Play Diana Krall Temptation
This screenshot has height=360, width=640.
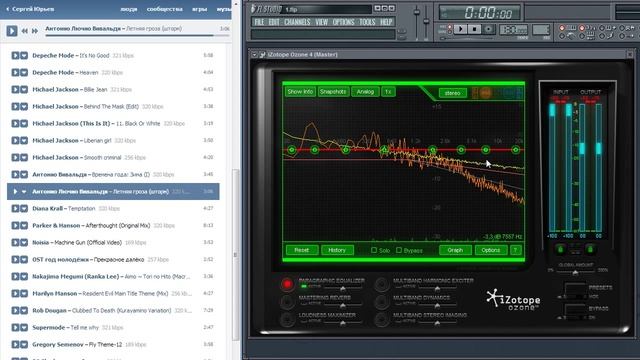tap(15, 209)
